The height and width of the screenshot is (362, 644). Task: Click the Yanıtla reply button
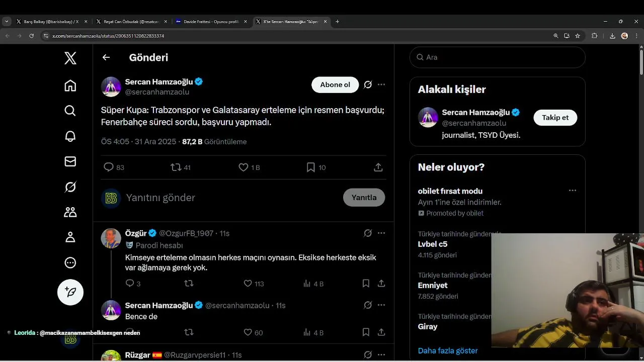tap(364, 198)
